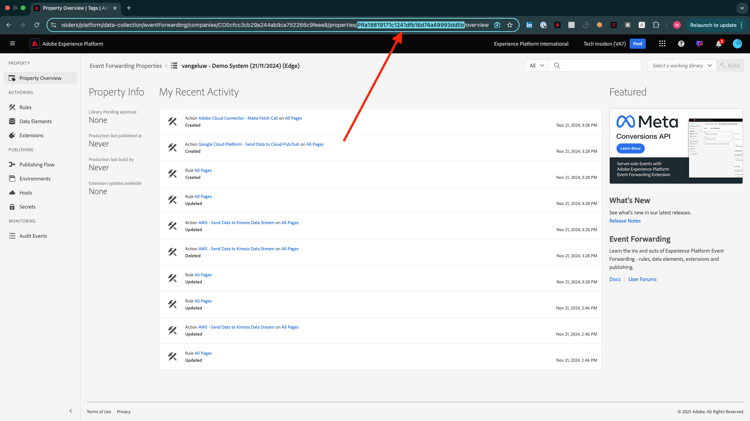
Task: Close the Property Overview browser tab
Action: 115,8
